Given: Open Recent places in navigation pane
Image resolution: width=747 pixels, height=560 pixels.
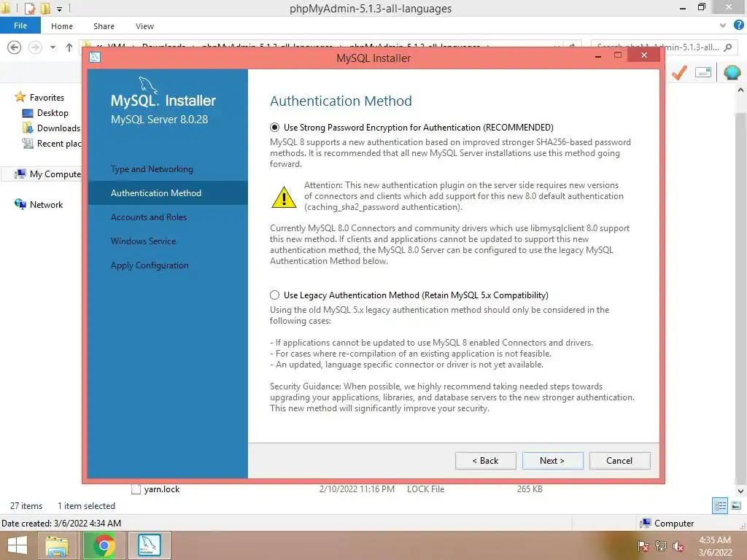Looking at the screenshot, I should [59, 144].
